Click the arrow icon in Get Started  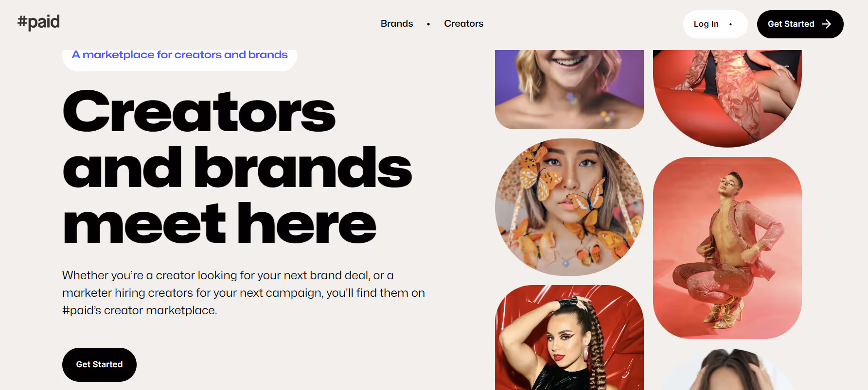coord(826,24)
